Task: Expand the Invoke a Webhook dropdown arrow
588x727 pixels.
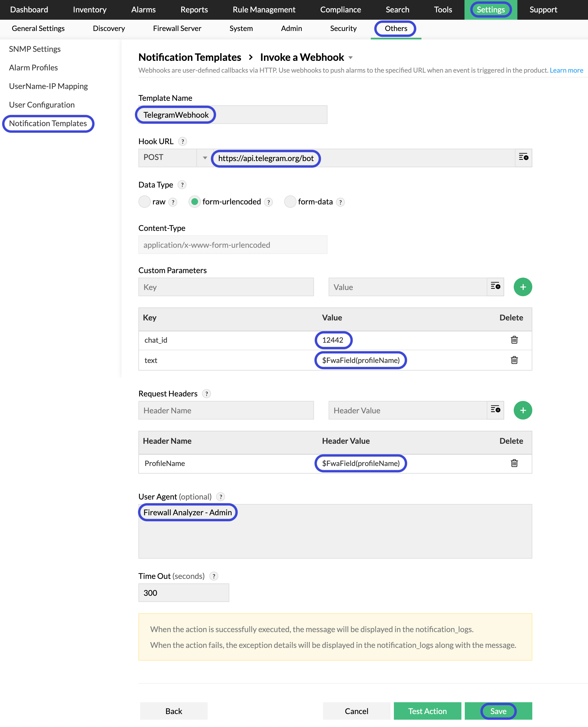Action: pyautogui.click(x=351, y=58)
